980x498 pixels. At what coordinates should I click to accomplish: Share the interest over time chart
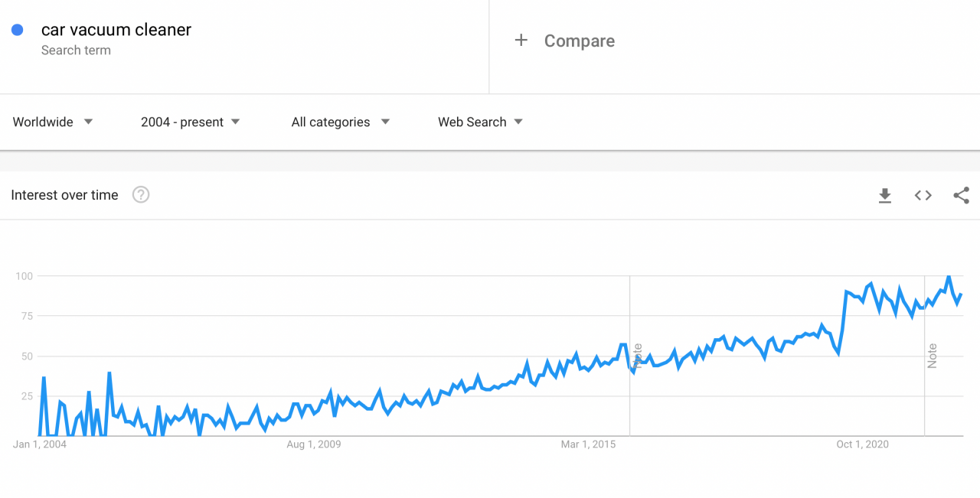[x=961, y=195]
